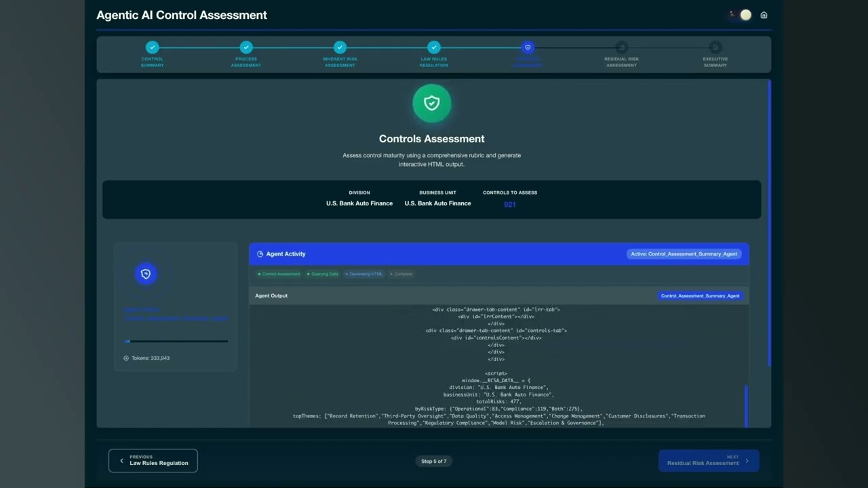Image resolution: width=868 pixels, height=488 pixels.
Task: Click the Agent Activity header label
Action: tap(286, 254)
